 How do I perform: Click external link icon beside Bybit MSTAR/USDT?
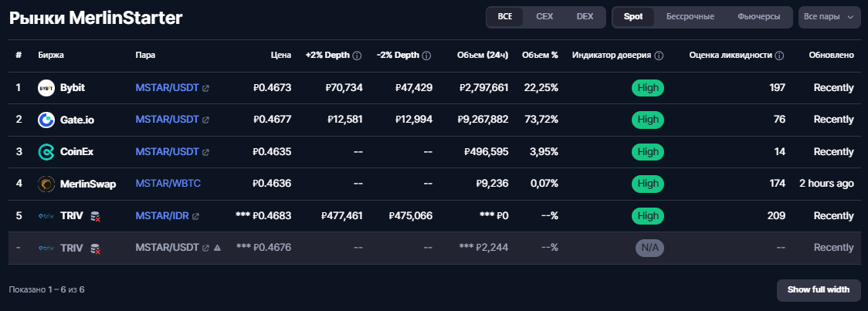tap(205, 88)
